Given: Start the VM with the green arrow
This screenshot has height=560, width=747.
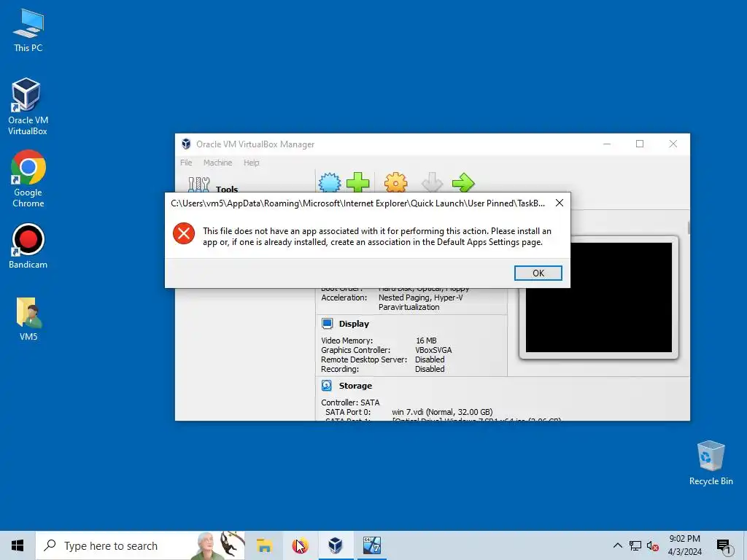Looking at the screenshot, I should pyautogui.click(x=463, y=182).
